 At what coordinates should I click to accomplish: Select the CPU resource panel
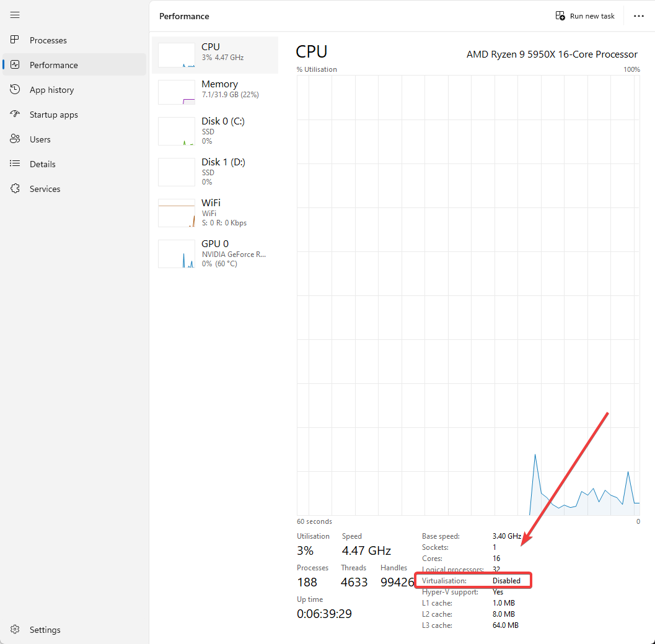[215, 55]
